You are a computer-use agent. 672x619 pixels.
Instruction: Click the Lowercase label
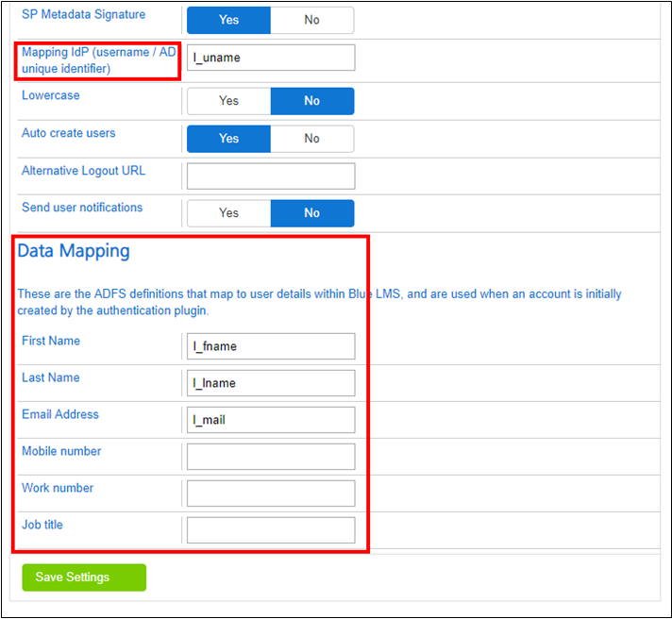pyautogui.click(x=51, y=95)
